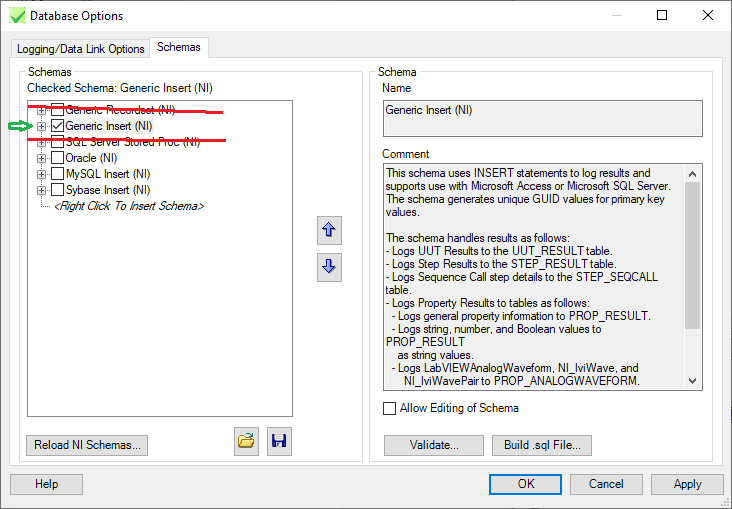Uncheck the Generic Insert (NI) schema
732x509 pixels.
point(57,126)
